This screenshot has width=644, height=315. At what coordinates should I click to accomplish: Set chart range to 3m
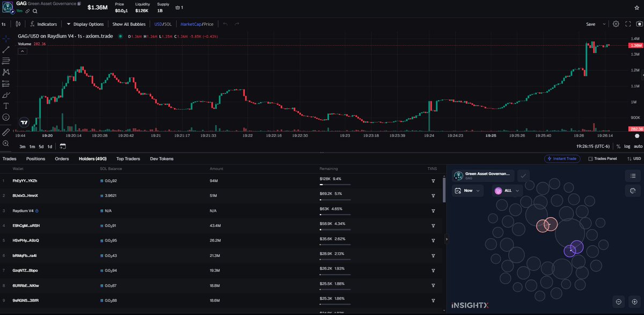point(23,146)
